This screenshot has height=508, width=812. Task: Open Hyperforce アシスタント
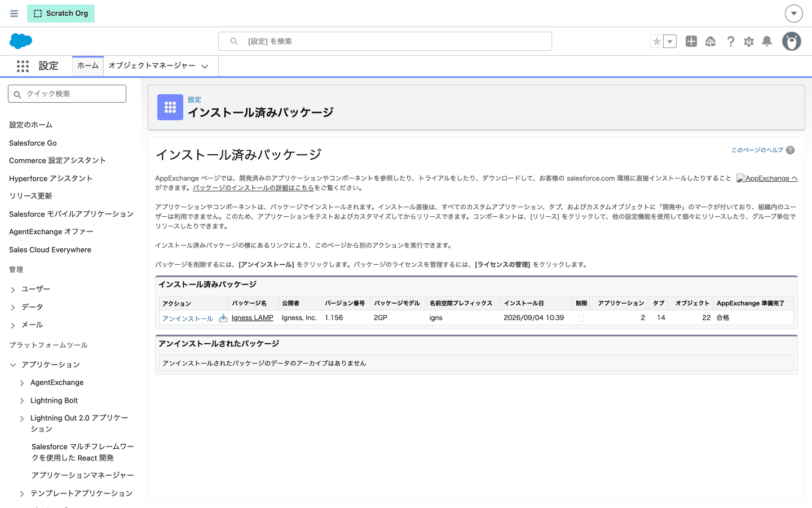51,178
